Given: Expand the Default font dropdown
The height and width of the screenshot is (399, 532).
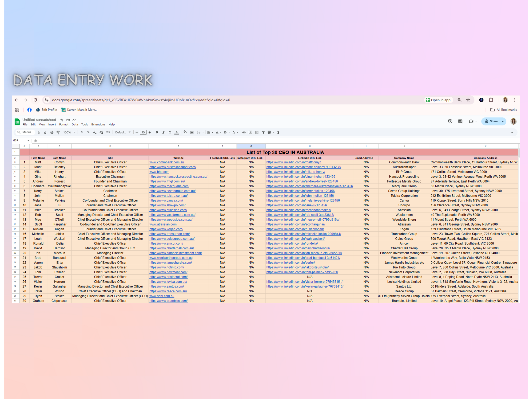Looking at the screenshot, I should (x=123, y=132).
